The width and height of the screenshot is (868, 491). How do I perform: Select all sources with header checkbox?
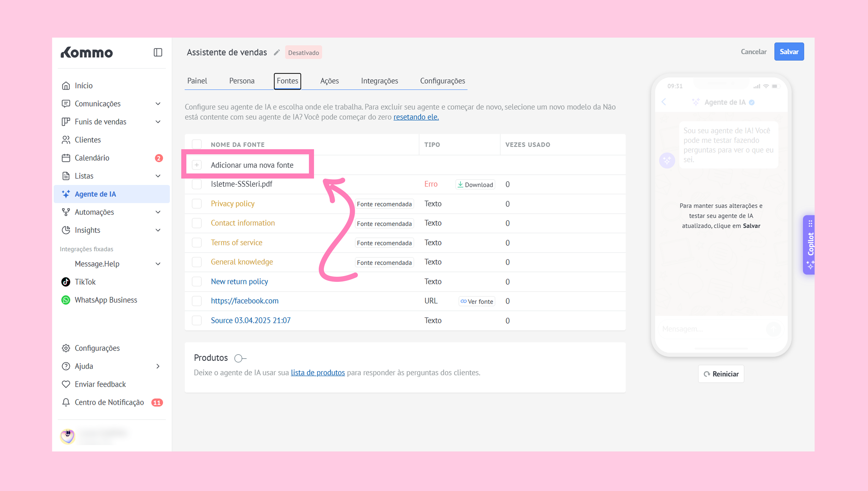click(197, 144)
